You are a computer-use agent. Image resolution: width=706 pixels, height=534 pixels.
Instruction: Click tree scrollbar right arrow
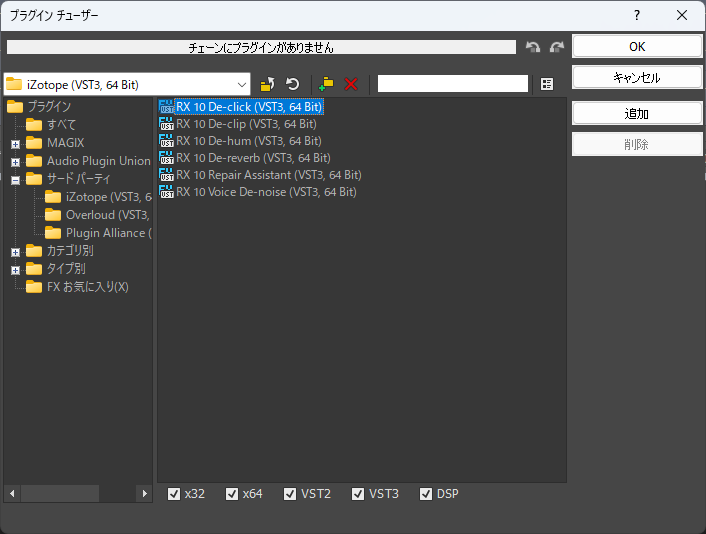click(x=144, y=494)
